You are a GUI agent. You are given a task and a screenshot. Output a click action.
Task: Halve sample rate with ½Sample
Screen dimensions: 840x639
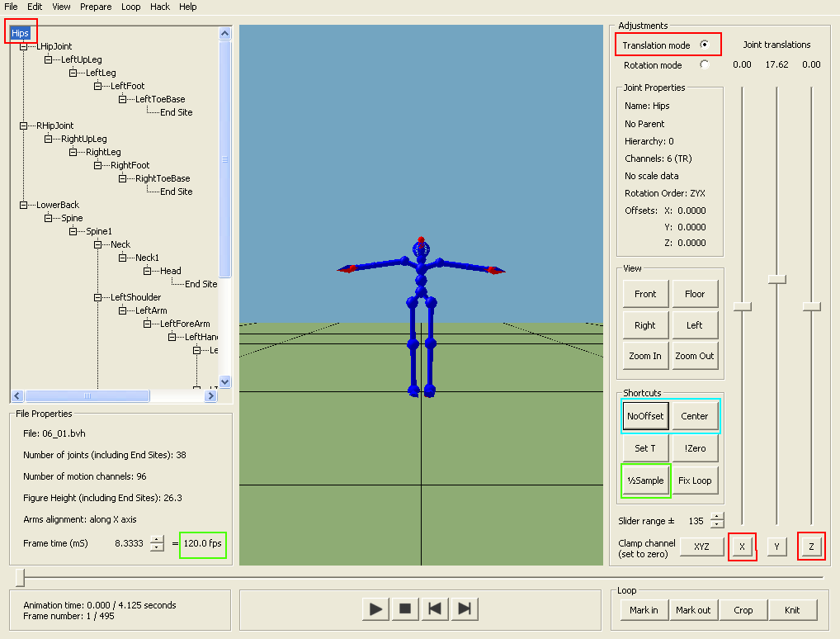[645, 480]
